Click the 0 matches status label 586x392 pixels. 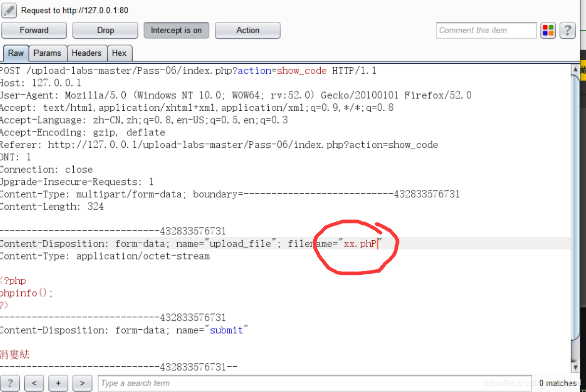coord(558,383)
